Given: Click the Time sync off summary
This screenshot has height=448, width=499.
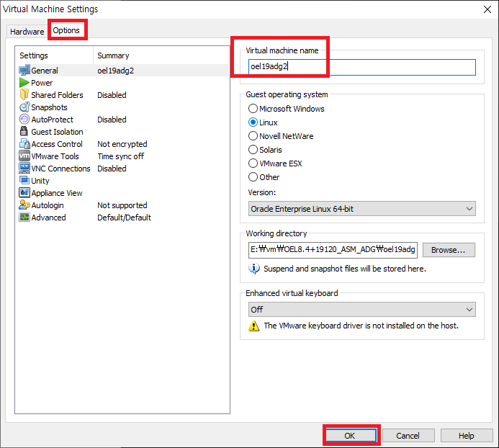Looking at the screenshot, I should pos(121,156).
